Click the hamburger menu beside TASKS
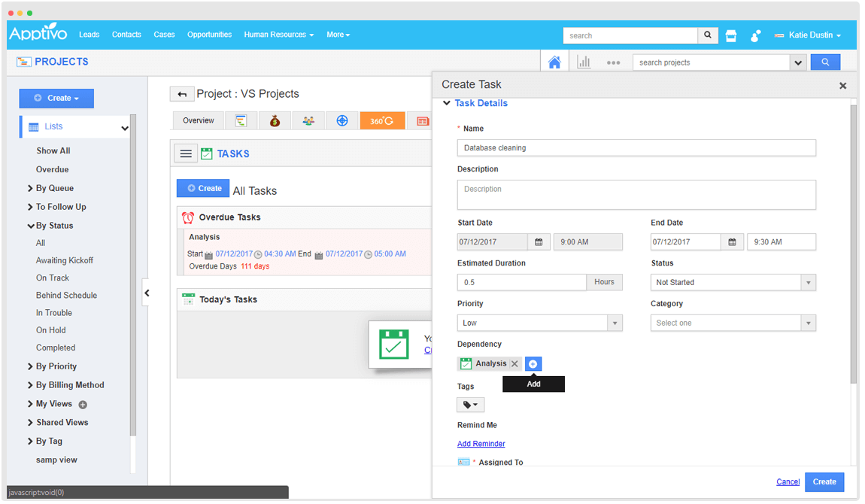The width and height of the screenshot is (865, 504). [x=186, y=153]
